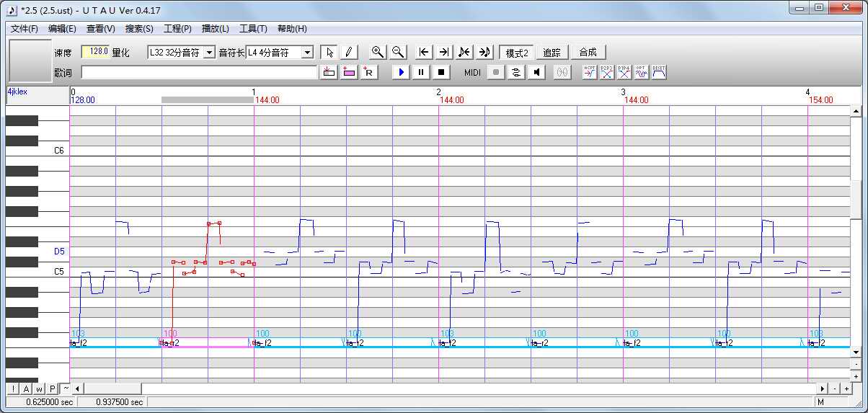This screenshot has height=413, width=868.
Task: Move to the previous note icon
Action: [464, 53]
